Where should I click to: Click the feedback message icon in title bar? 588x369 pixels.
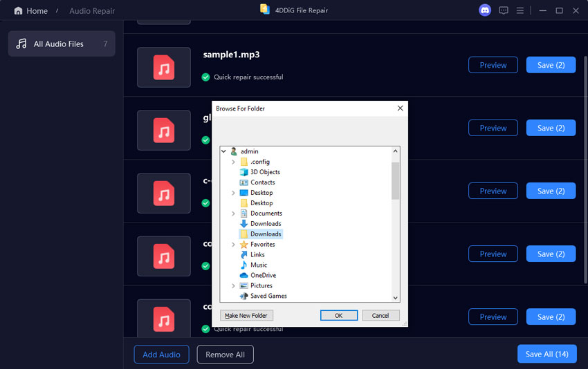(504, 10)
